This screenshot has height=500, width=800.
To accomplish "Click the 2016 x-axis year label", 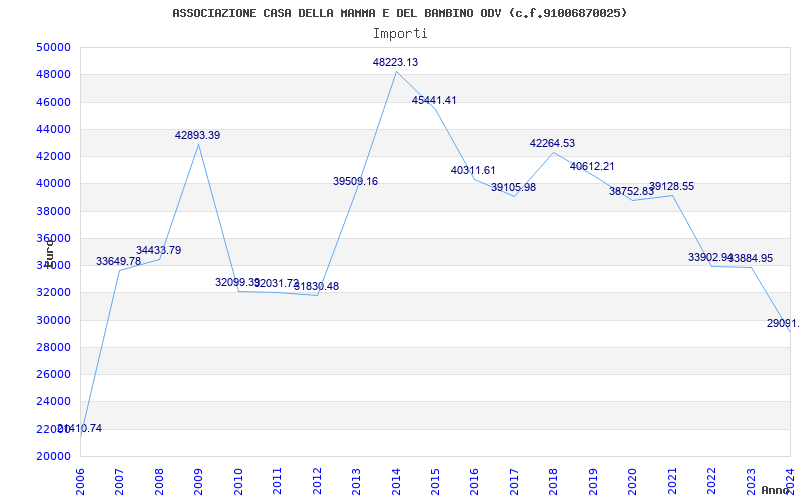I will [474, 482].
